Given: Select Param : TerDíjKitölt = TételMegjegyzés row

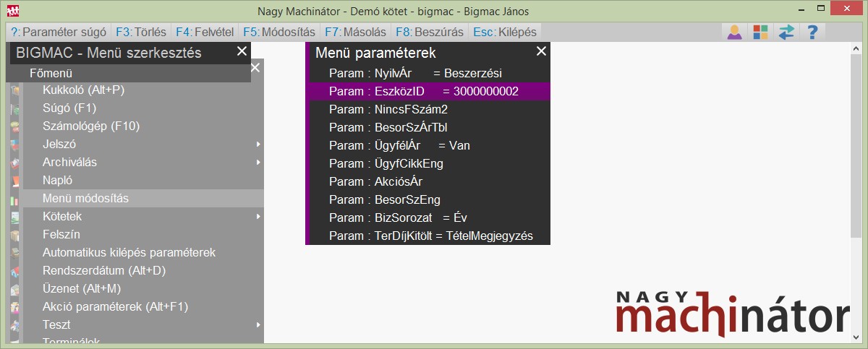Looking at the screenshot, I should coord(430,236).
